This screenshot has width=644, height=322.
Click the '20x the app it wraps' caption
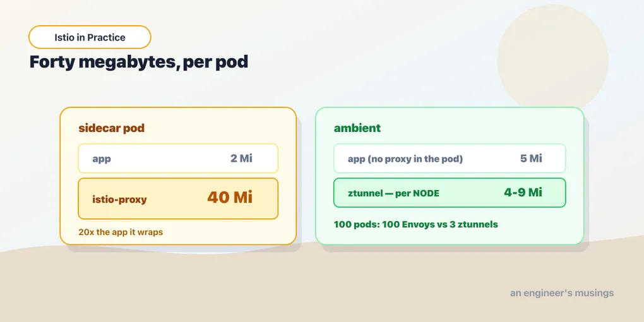tap(121, 232)
